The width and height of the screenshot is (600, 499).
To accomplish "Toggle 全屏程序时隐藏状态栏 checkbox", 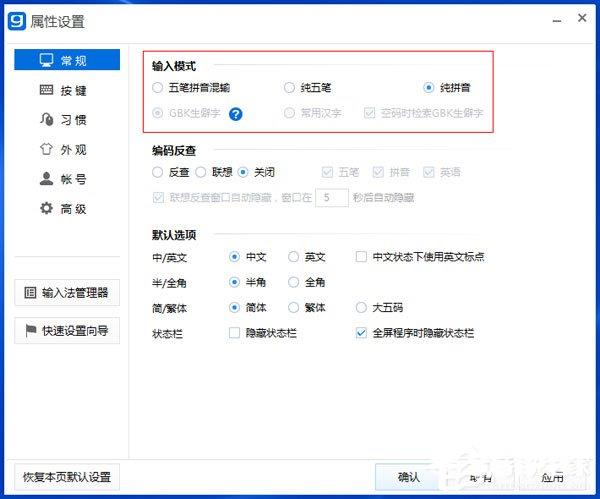I will (361, 333).
